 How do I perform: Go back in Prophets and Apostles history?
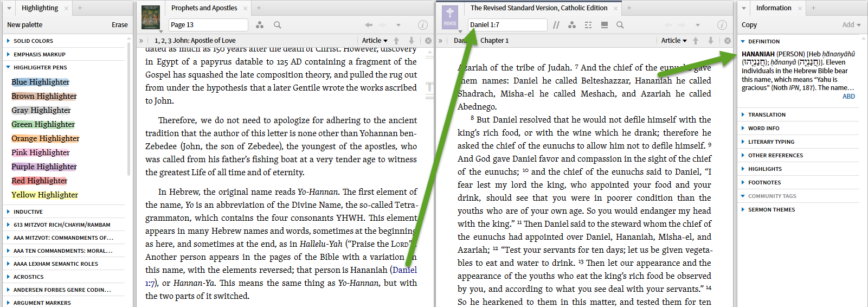pyautogui.click(x=369, y=25)
